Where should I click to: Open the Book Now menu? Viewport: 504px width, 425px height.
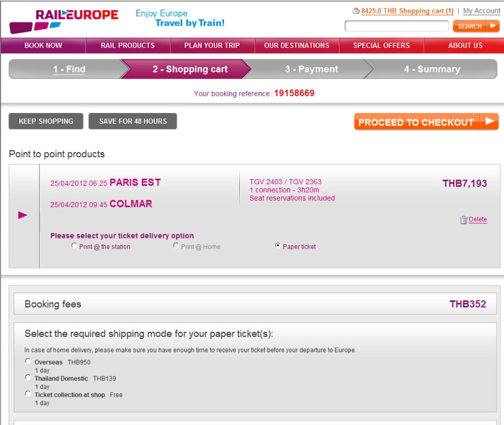point(44,45)
